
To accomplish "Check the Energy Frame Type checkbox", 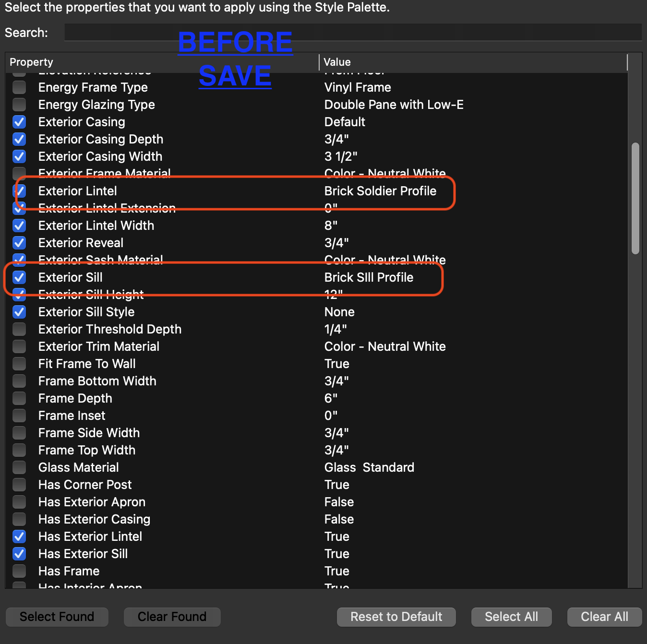I will (x=19, y=87).
